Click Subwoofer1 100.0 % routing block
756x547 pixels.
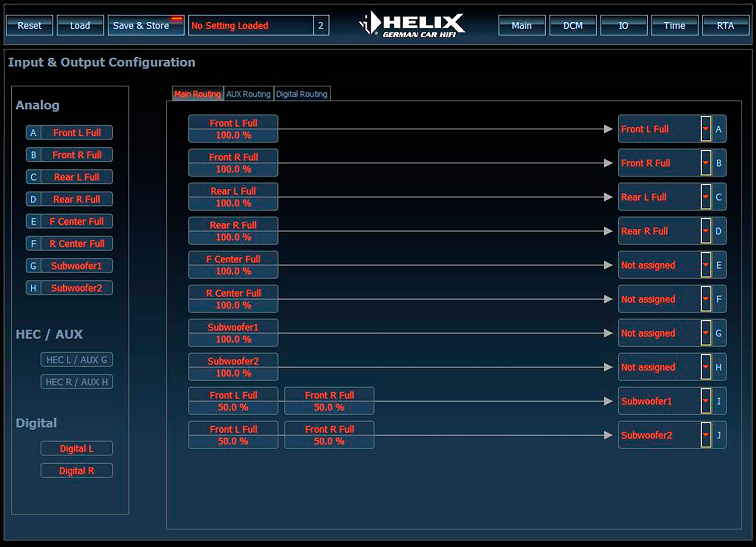[233, 333]
